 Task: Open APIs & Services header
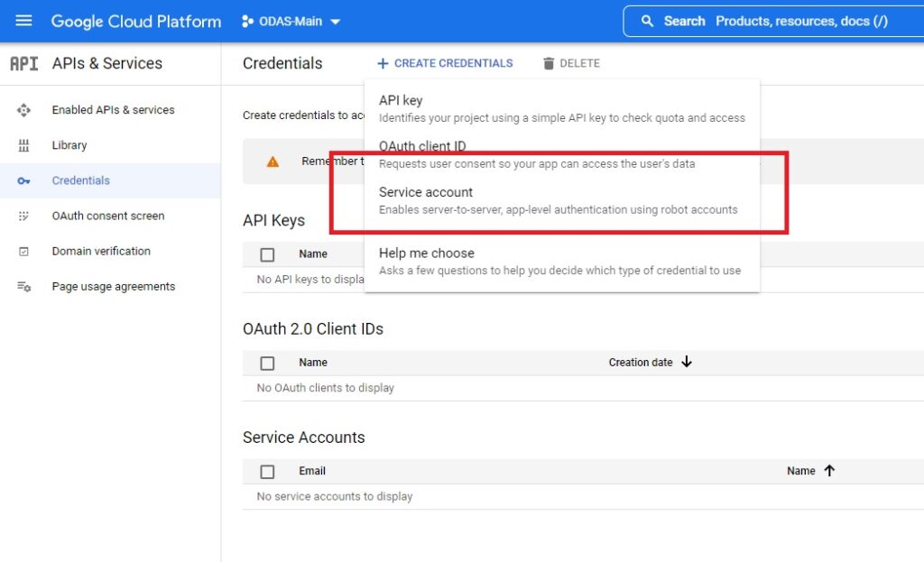106,63
